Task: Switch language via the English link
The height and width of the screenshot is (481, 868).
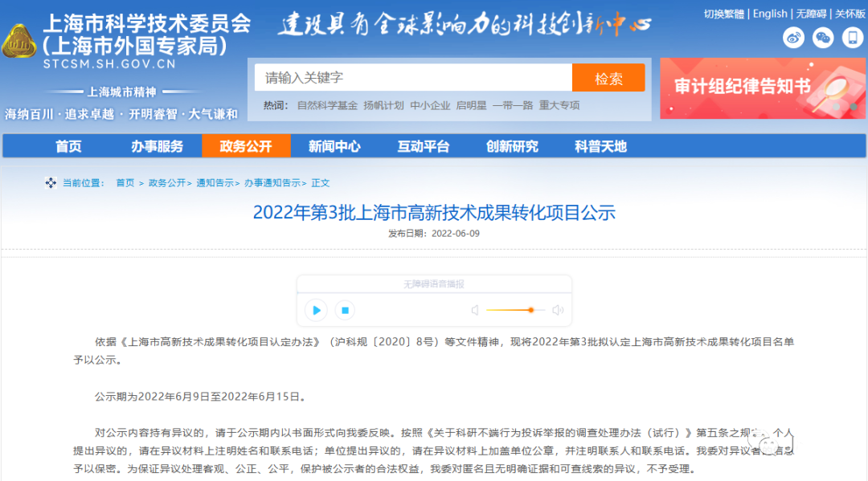Action: [x=770, y=14]
